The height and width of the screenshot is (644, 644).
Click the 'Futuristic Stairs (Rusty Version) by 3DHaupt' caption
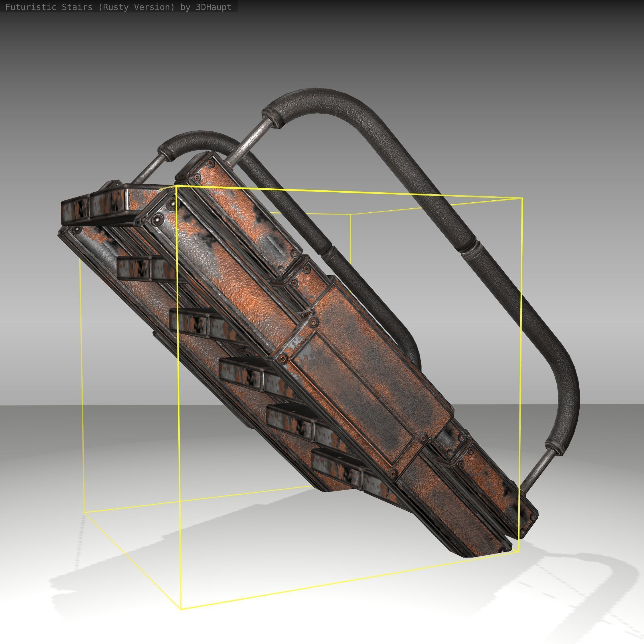pyautogui.click(x=118, y=7)
